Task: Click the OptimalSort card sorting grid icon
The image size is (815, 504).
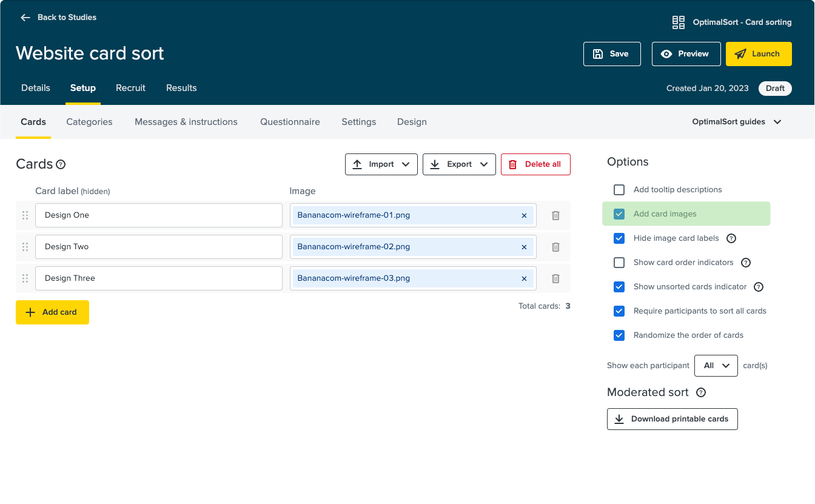Action: tap(679, 22)
